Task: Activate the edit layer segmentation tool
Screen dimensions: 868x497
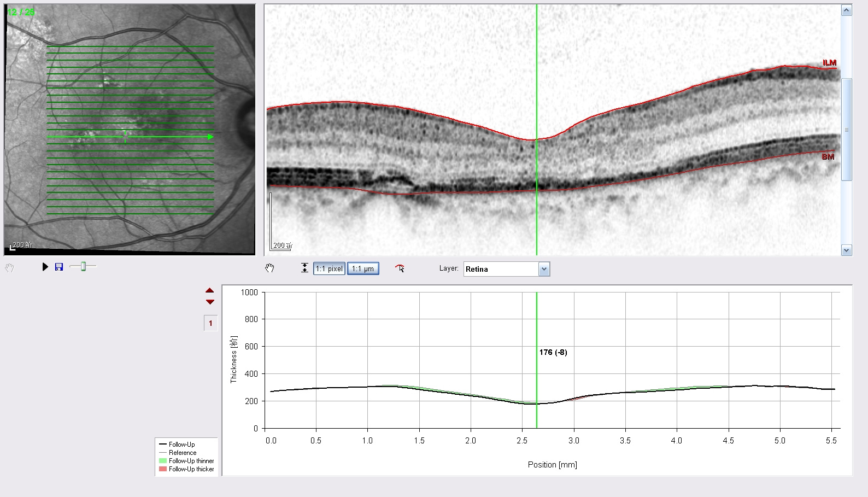Action: coord(400,268)
